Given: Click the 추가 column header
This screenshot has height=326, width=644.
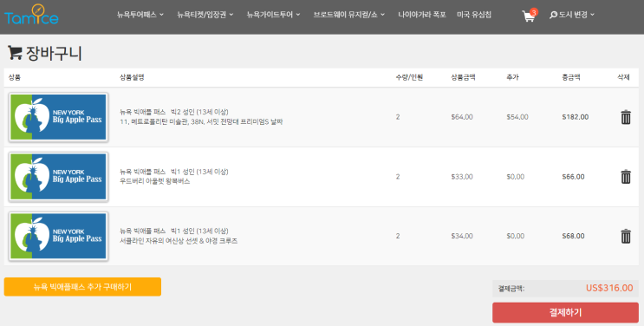Looking at the screenshot, I should 512,77.
